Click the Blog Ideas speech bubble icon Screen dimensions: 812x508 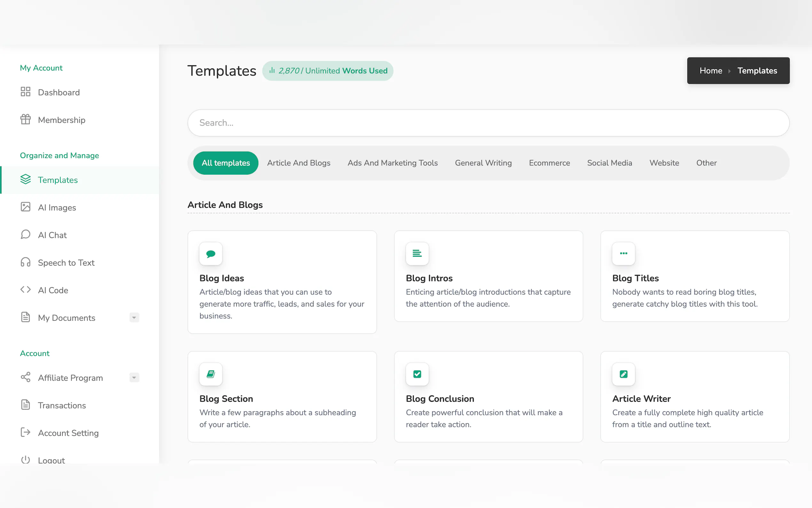coord(210,254)
